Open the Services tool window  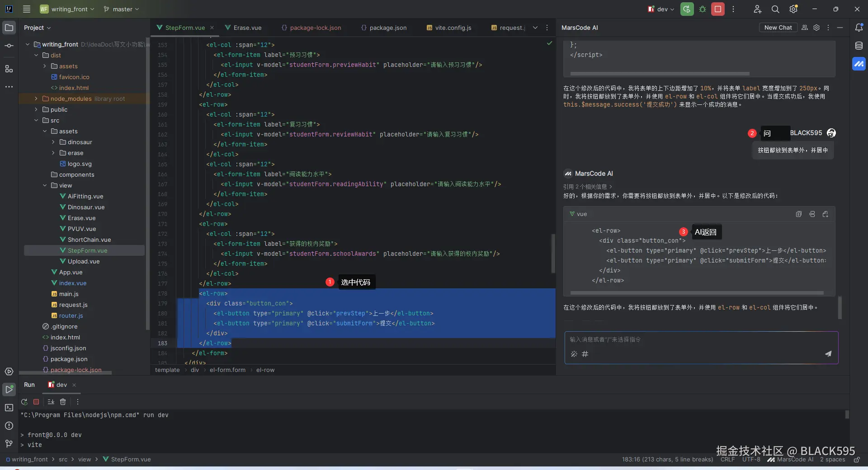(9, 371)
